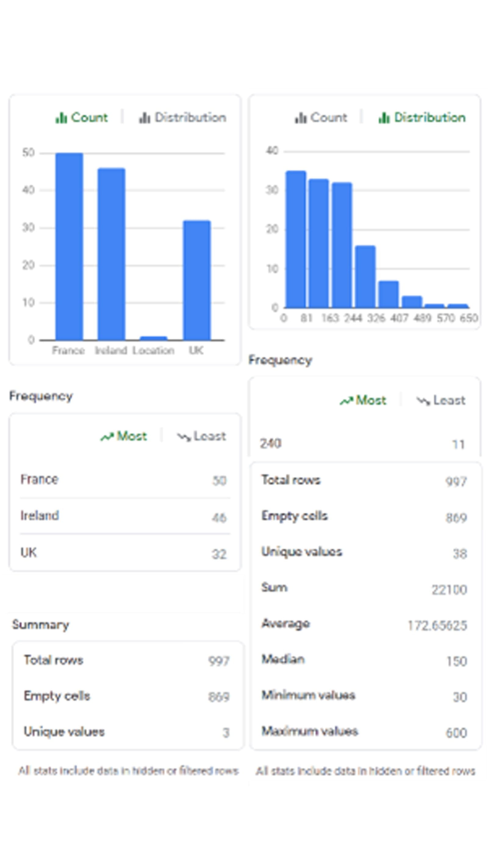Click the Count icon above the country bar chart

(x=61, y=118)
